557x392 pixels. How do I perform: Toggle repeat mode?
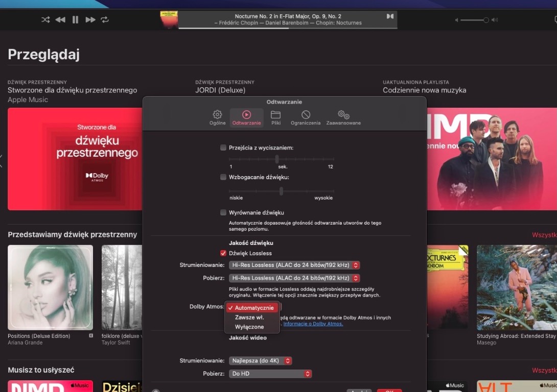click(105, 19)
